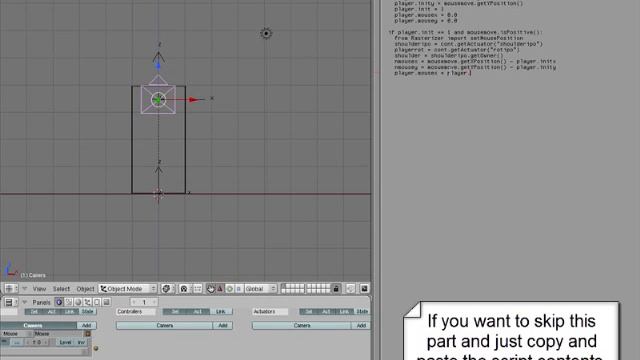Viewport: 640px width, 360px height.
Task: Select the Logic context icon
Action: click(59, 302)
